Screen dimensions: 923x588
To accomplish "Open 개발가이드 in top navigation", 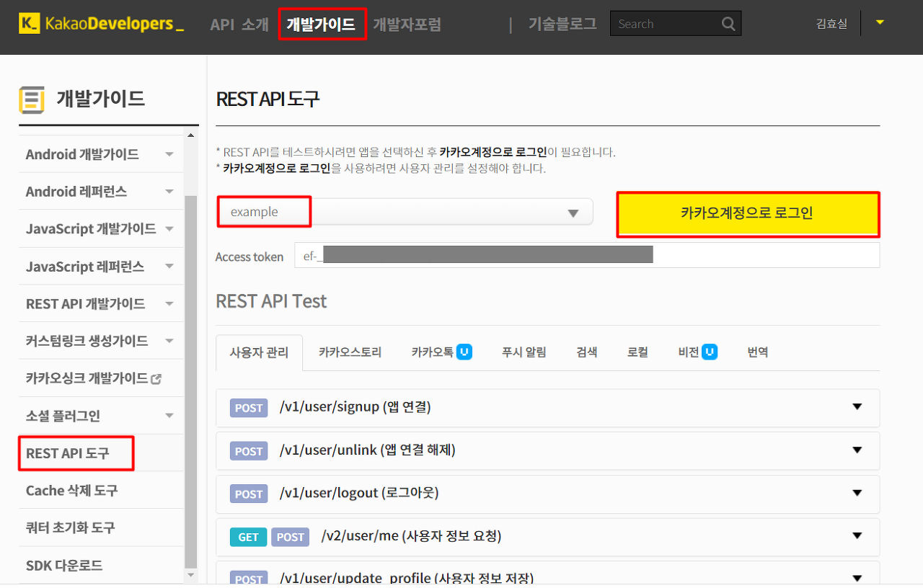I will pos(322,24).
